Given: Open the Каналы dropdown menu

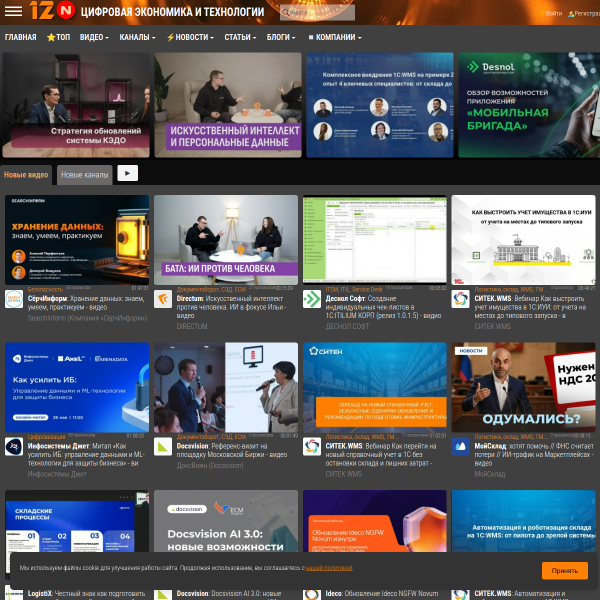Looking at the screenshot, I should 137,37.
